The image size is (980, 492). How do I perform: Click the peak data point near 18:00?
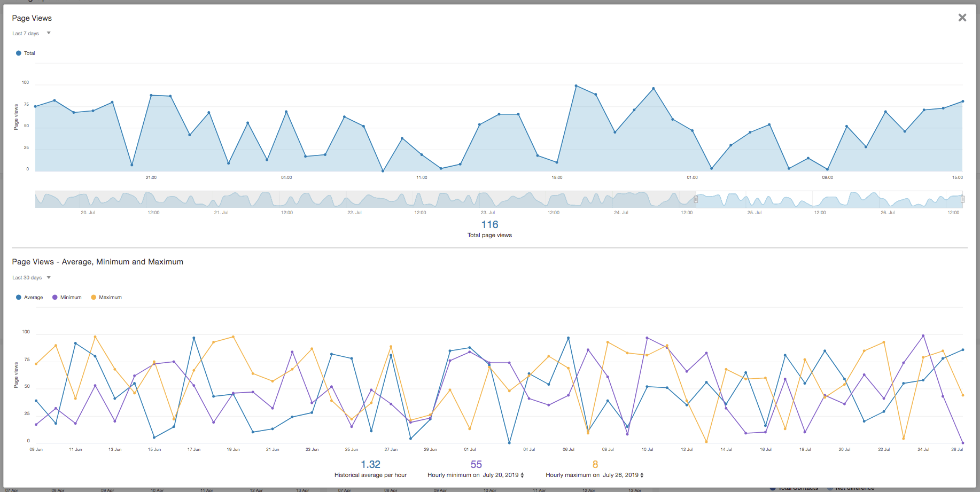tap(575, 84)
